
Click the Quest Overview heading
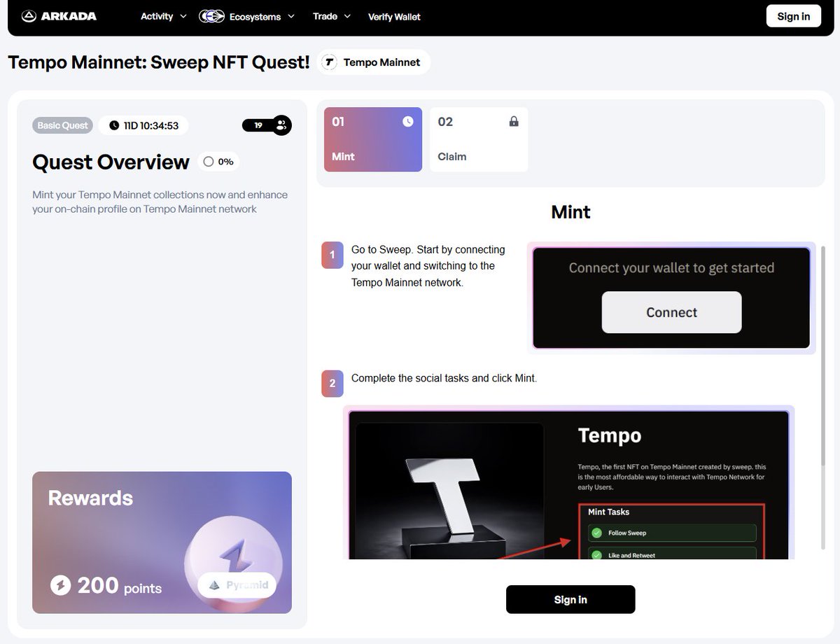111,162
